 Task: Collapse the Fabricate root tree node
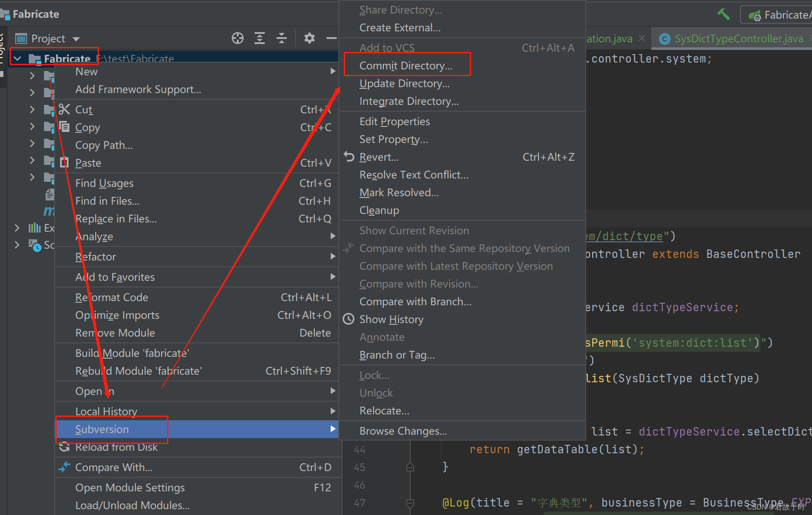18,58
